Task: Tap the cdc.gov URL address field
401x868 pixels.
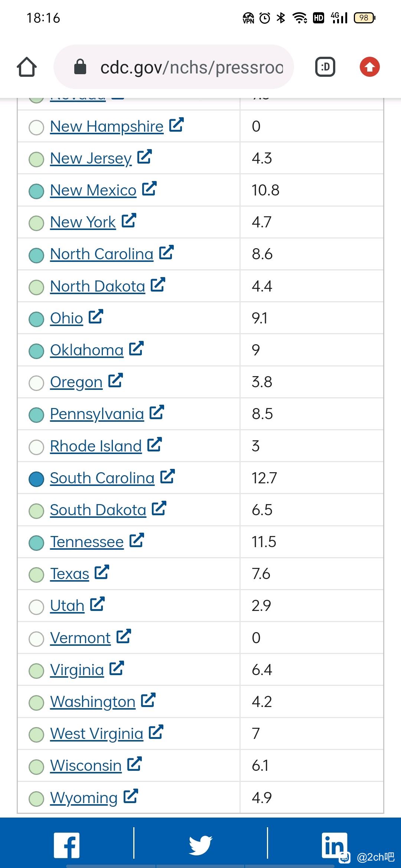Action: (x=174, y=67)
